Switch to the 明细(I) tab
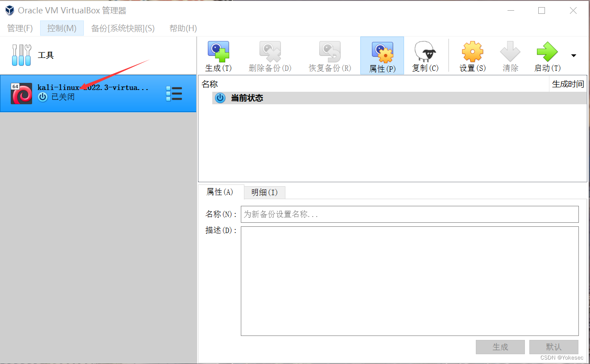 coord(264,192)
